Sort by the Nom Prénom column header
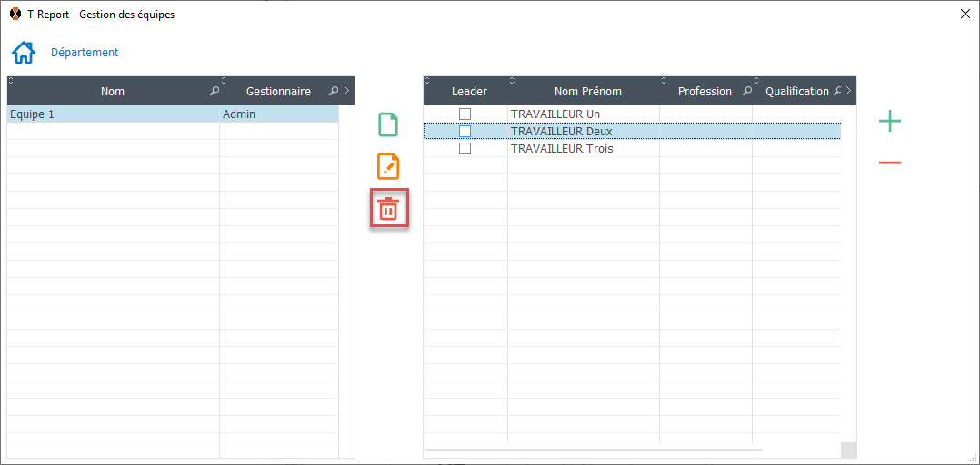The image size is (980, 465). pos(587,91)
